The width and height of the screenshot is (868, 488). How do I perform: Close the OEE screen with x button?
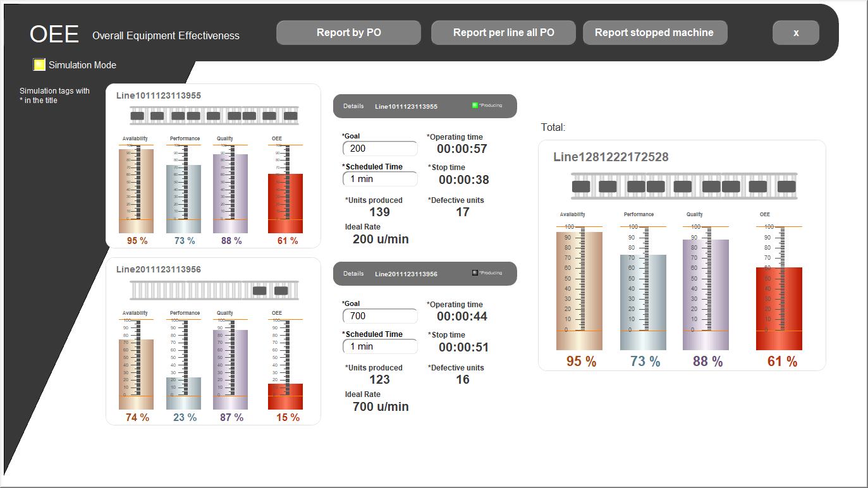pos(796,33)
